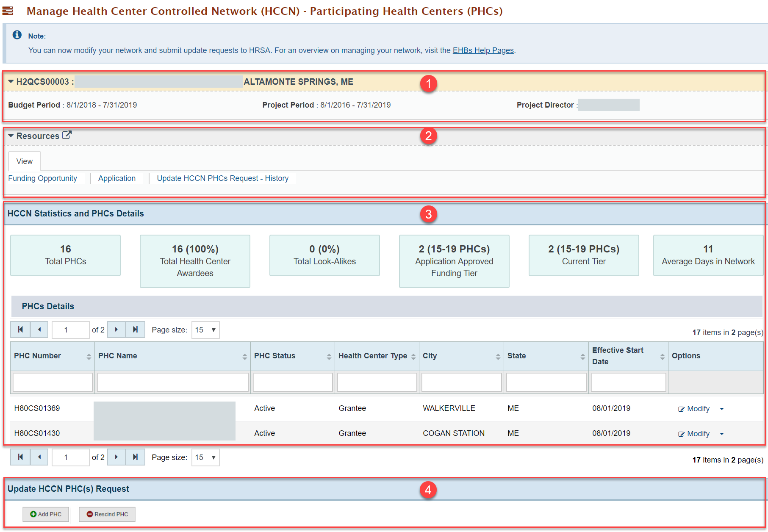Click the info note icon

17,35
